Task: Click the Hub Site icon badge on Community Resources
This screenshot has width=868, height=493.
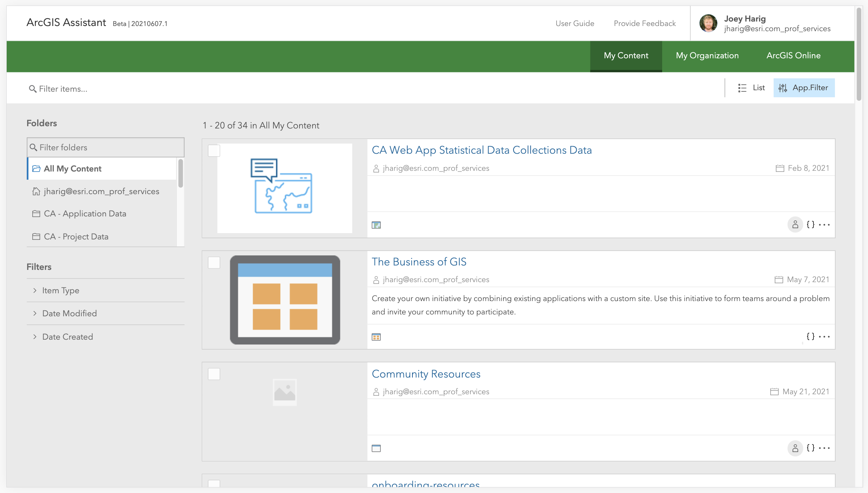Action: click(376, 449)
